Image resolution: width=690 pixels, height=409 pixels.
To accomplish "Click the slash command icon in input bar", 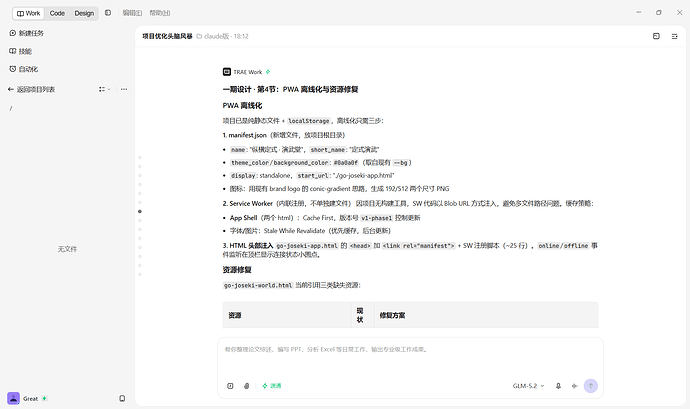I will [230, 386].
